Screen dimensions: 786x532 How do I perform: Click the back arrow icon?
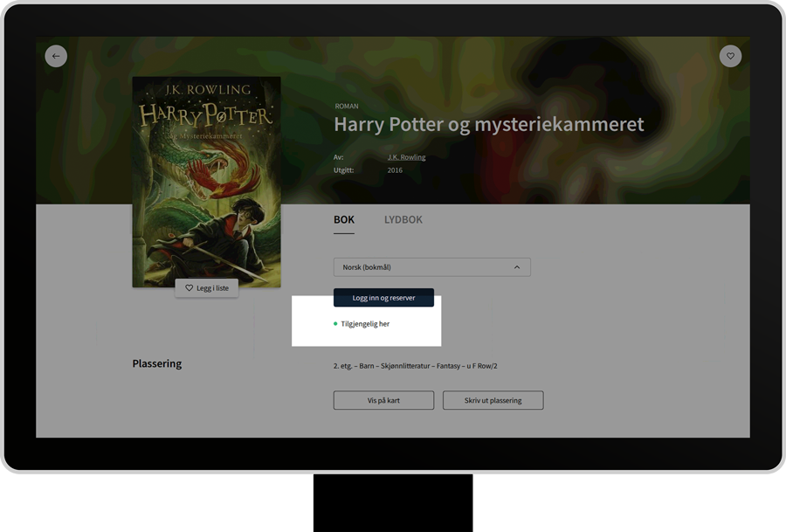(56, 56)
